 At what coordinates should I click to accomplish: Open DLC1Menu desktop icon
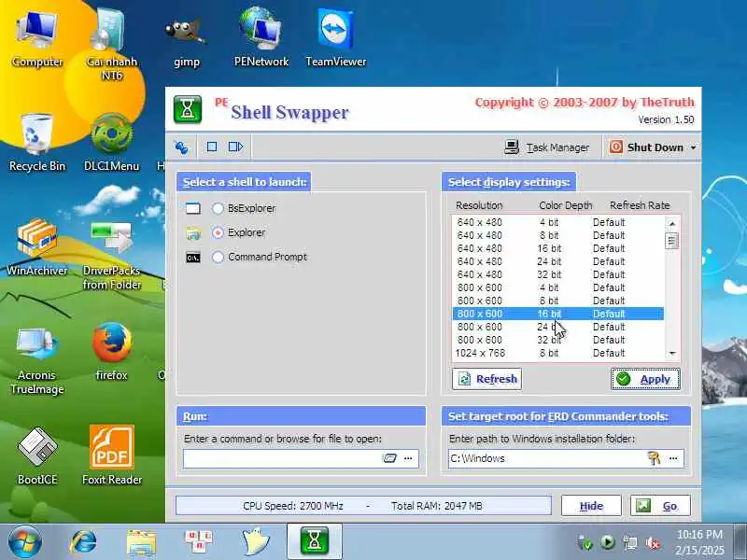[111, 142]
